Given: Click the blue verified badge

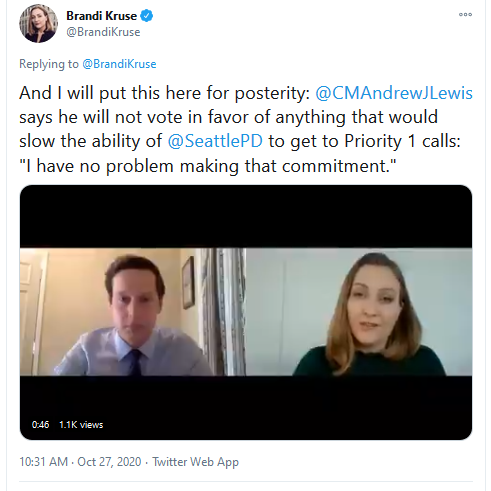Looking at the screenshot, I should (x=146, y=16).
